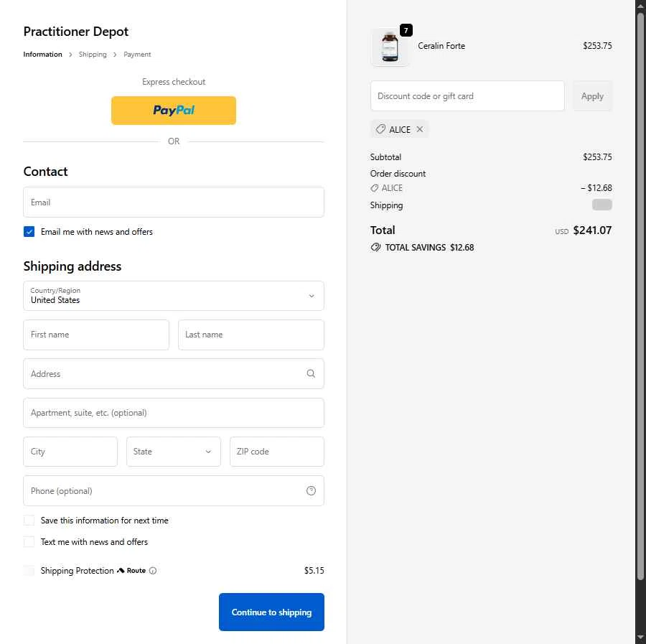Screen dimensions: 646x644
Task: Click Continue to shipping button
Action: [x=271, y=612]
